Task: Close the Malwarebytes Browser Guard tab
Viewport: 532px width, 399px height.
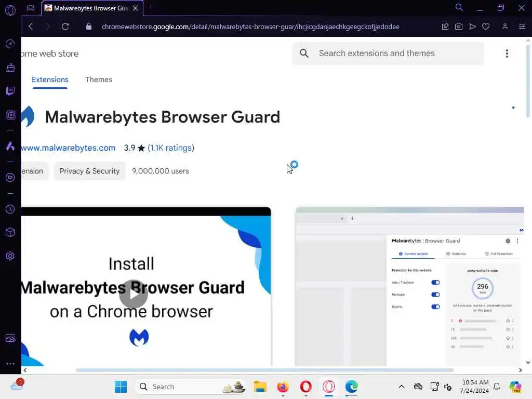Action: pyautogui.click(x=136, y=8)
